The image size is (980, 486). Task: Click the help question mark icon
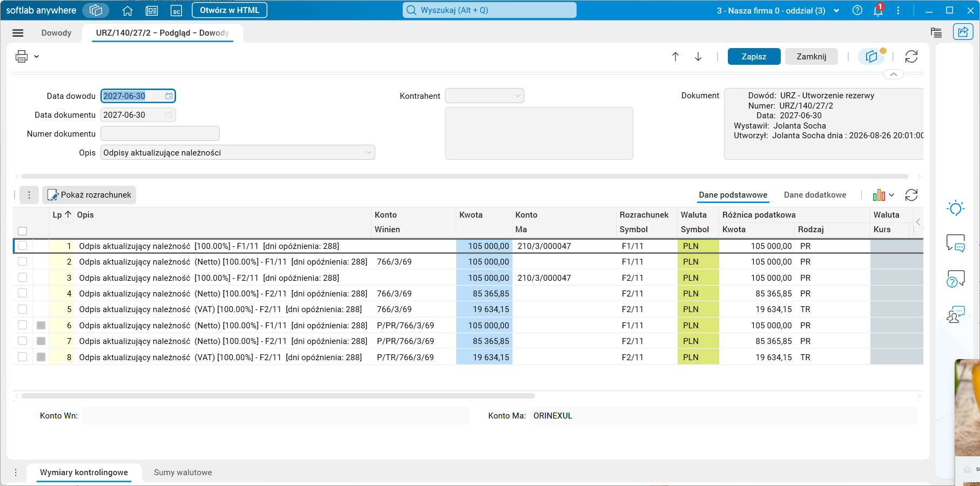[x=857, y=10]
